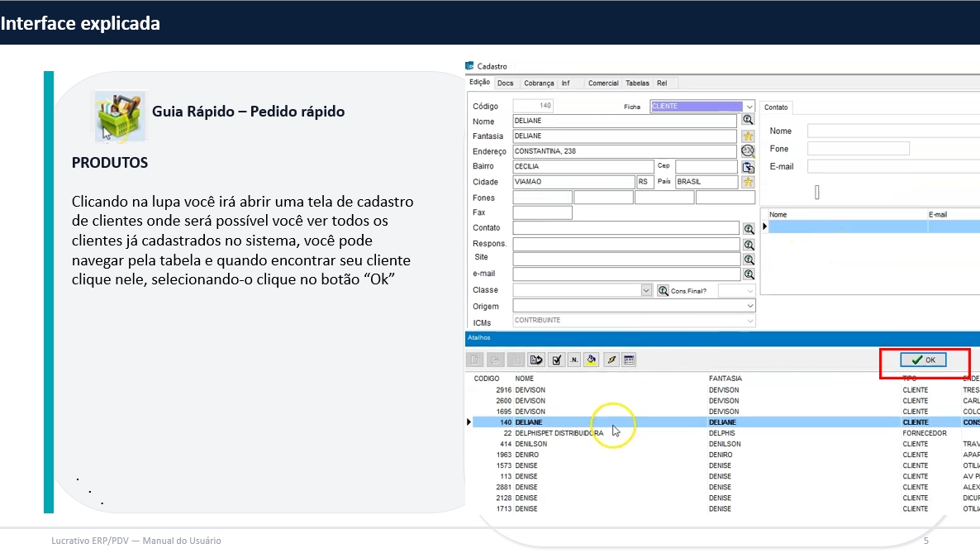Click the globe icon beside the Endereço field
This screenshot has height=553, width=980.
click(x=748, y=151)
